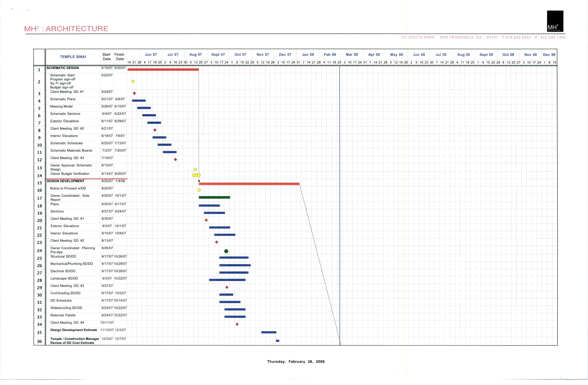Click the Landscape SD/DD blue bar

pos(227,280)
